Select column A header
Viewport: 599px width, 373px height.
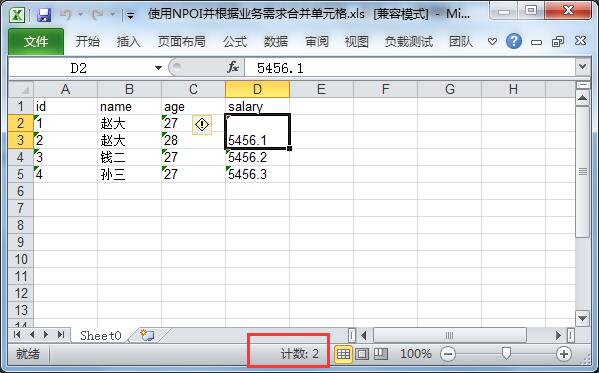click(x=66, y=89)
